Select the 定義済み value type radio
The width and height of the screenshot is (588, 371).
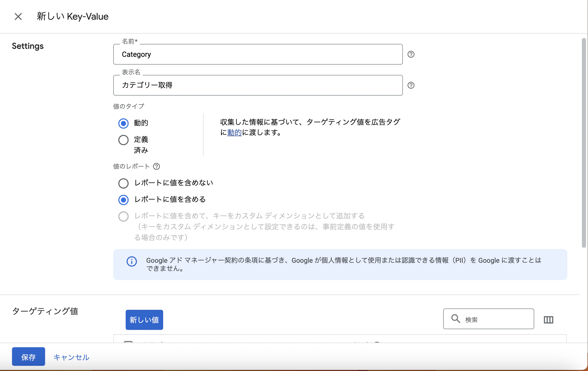pyautogui.click(x=123, y=140)
